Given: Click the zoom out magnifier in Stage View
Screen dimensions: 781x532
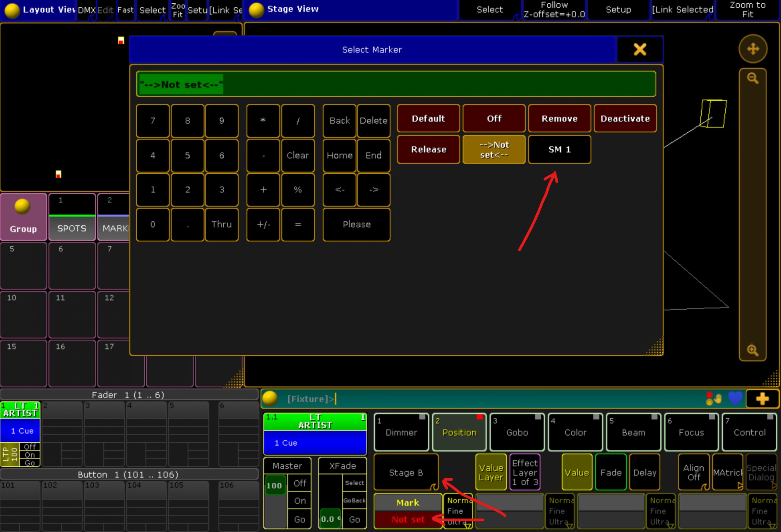Looking at the screenshot, I should 753,79.
